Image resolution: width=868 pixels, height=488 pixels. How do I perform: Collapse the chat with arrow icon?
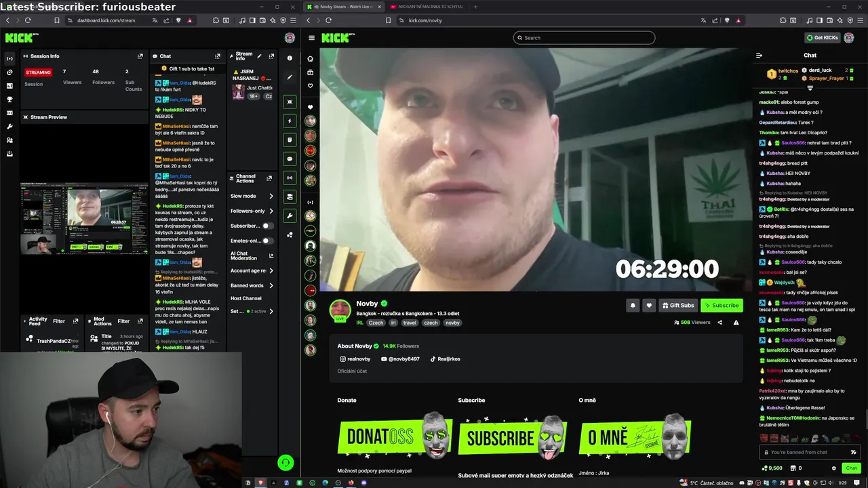click(759, 56)
